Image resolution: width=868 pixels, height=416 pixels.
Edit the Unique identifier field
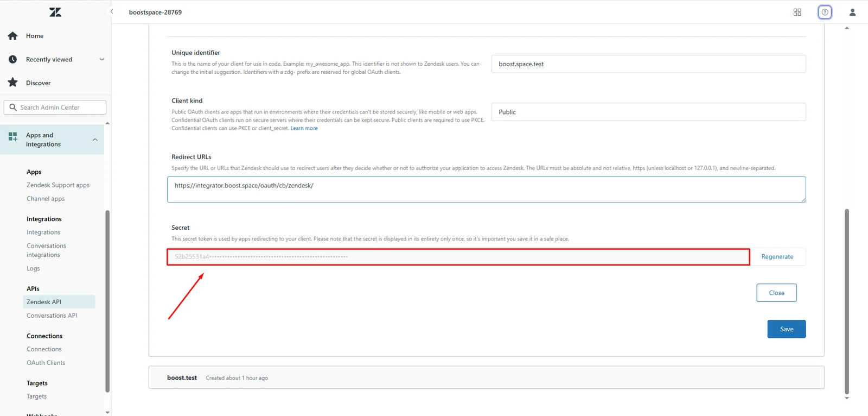pos(648,64)
